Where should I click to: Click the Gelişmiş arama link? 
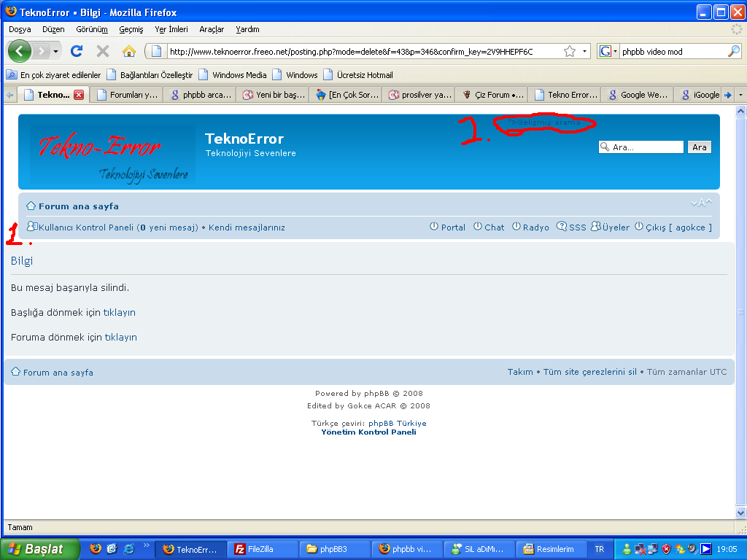549,122
